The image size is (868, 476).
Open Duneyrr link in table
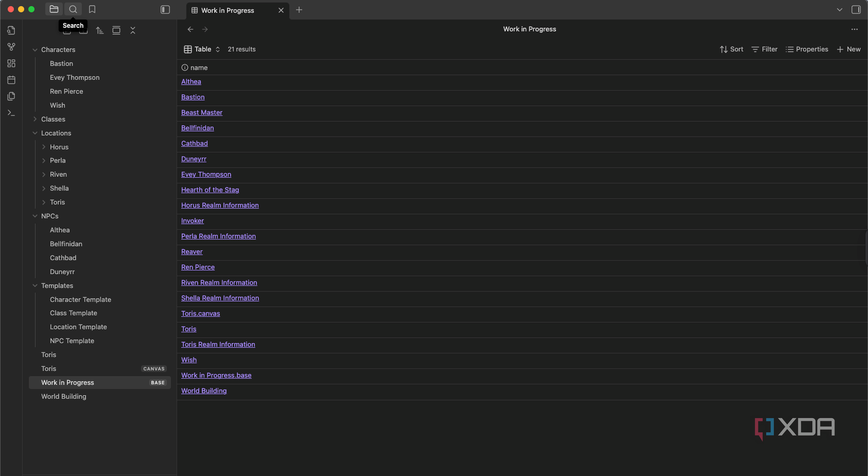click(194, 159)
